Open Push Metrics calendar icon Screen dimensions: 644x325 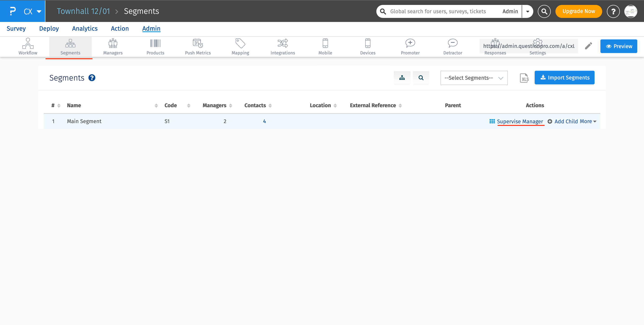click(198, 43)
